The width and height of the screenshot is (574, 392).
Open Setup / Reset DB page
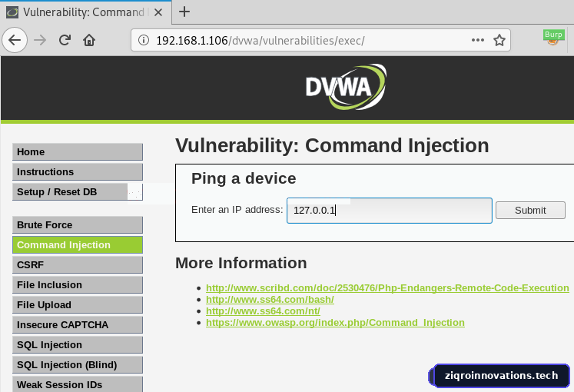point(78,192)
